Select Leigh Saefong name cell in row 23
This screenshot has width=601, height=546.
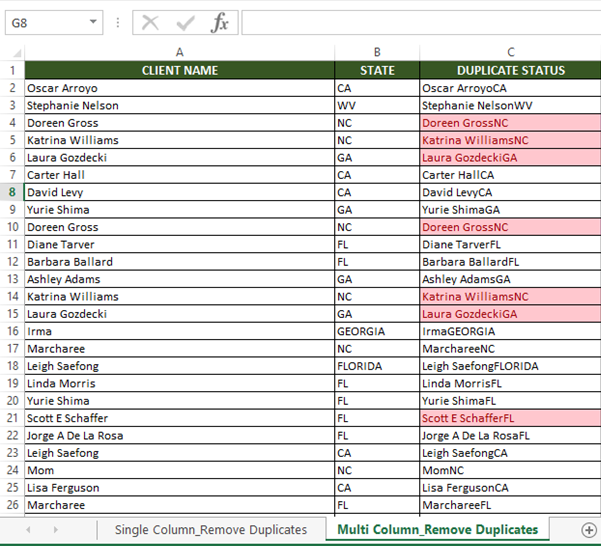(179, 453)
